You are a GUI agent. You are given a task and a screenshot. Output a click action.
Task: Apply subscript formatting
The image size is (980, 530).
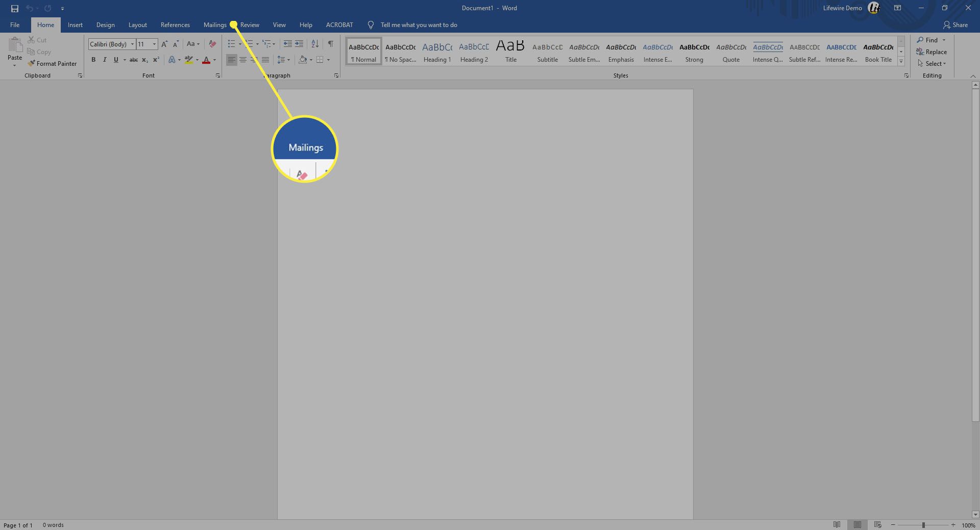pyautogui.click(x=145, y=60)
